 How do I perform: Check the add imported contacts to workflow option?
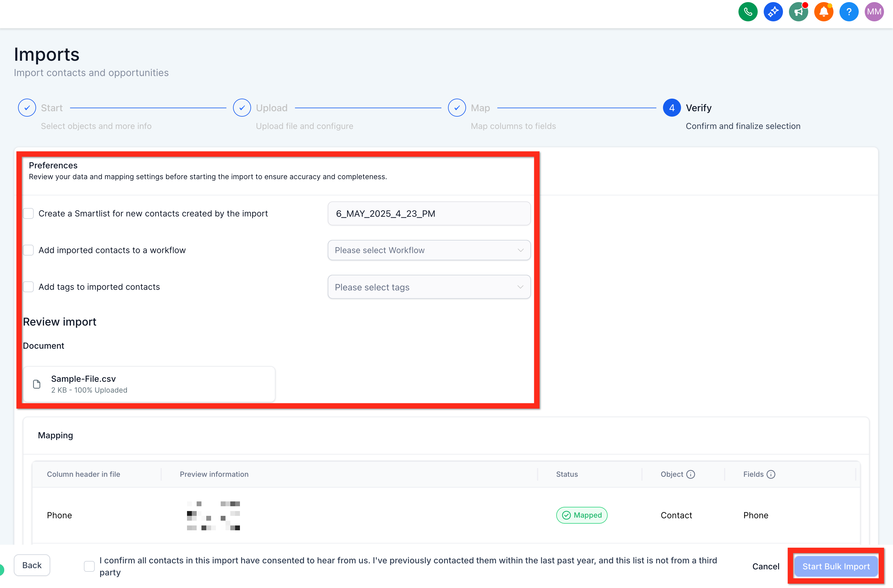click(28, 250)
